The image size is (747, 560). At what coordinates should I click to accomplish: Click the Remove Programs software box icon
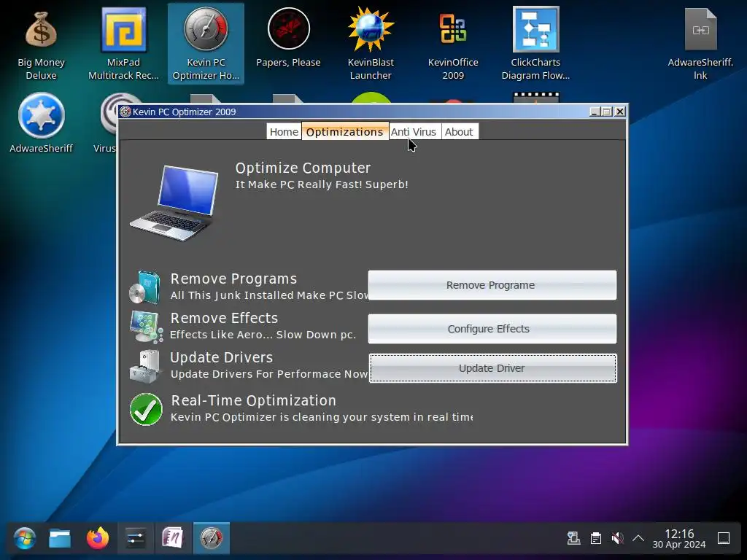click(x=145, y=287)
